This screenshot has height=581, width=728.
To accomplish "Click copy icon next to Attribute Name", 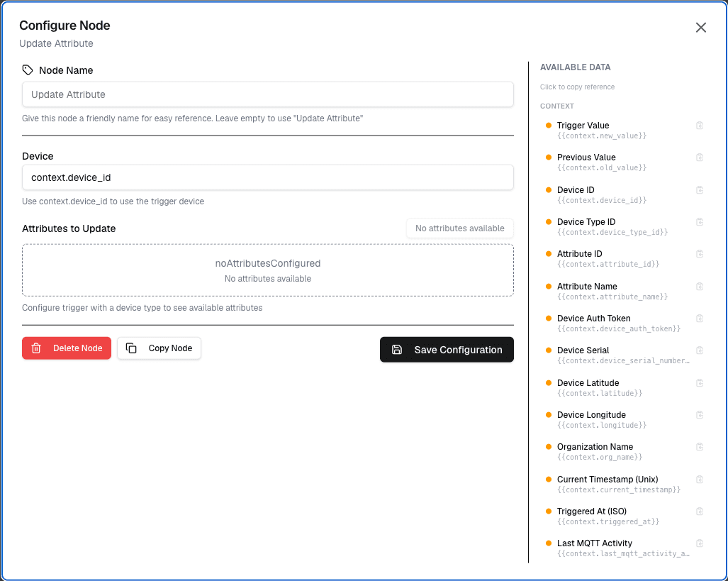I will (700, 287).
